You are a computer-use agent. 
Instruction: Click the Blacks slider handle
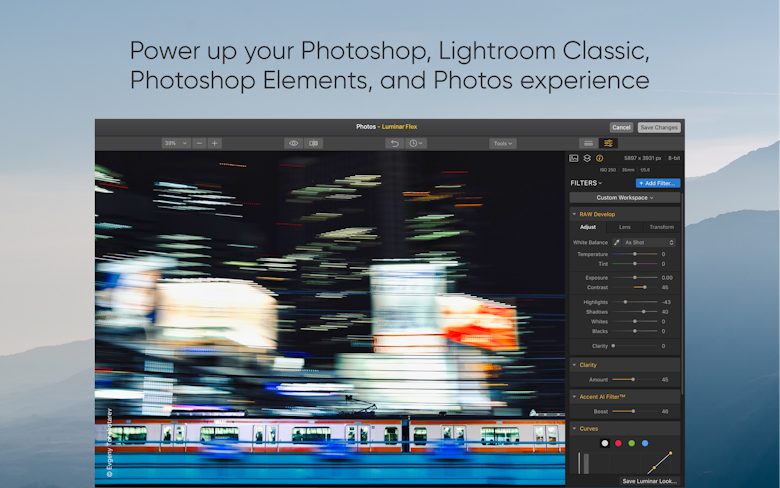(635, 331)
